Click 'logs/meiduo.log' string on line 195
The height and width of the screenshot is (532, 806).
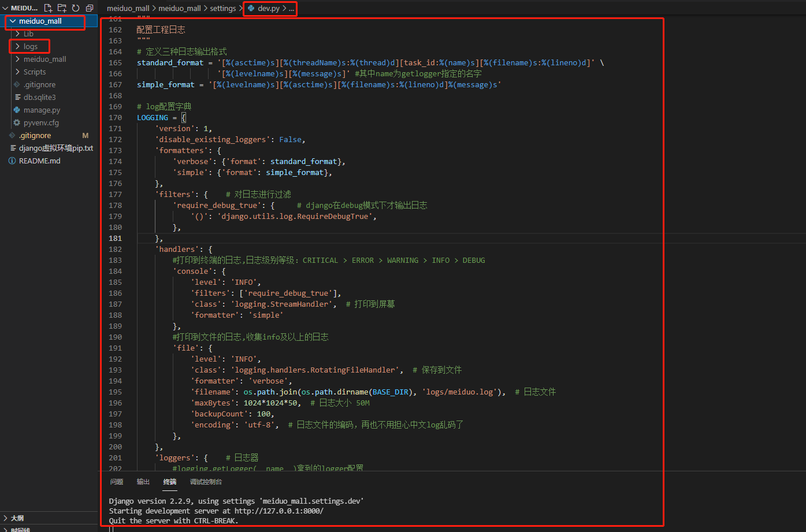coord(459,392)
